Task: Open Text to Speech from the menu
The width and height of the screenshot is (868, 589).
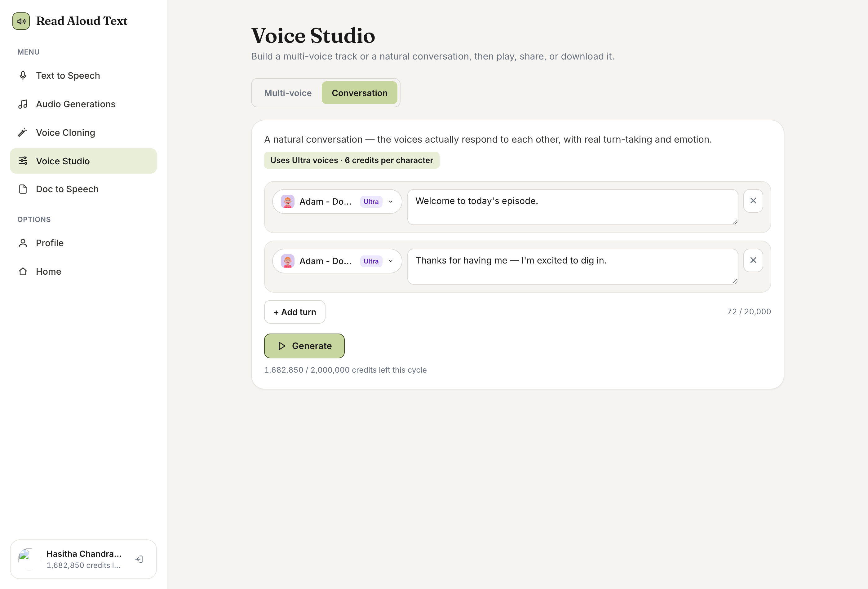Action: 83,76
